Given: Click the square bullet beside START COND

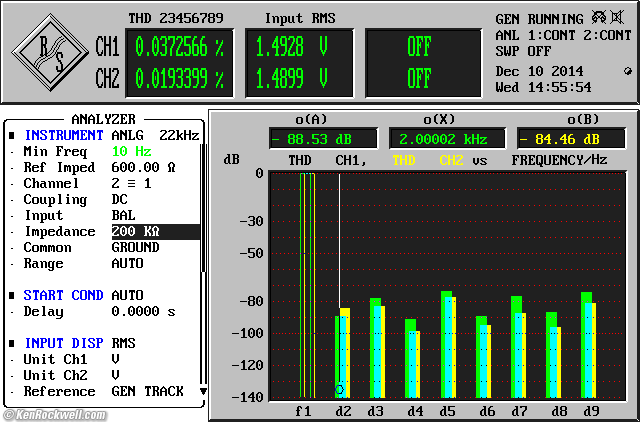Looking at the screenshot, I should click(x=11, y=295).
